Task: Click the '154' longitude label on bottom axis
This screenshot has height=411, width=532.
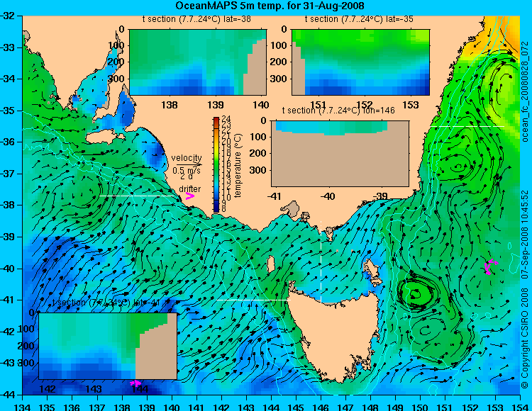Action: point(519,407)
